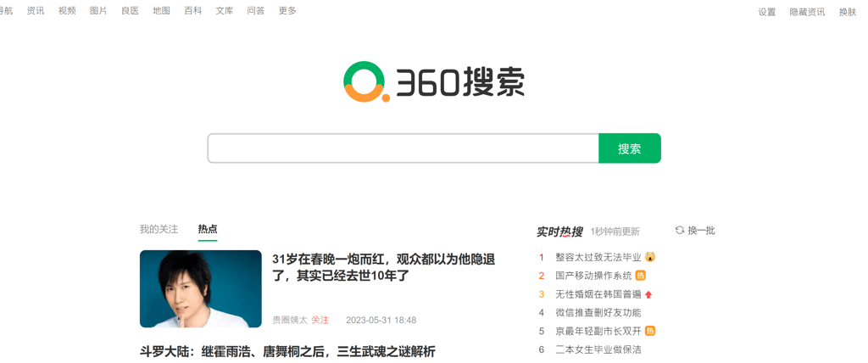Open the 良医 navigation link
Viewport: 868px width, 363px height.
pyautogui.click(x=130, y=10)
